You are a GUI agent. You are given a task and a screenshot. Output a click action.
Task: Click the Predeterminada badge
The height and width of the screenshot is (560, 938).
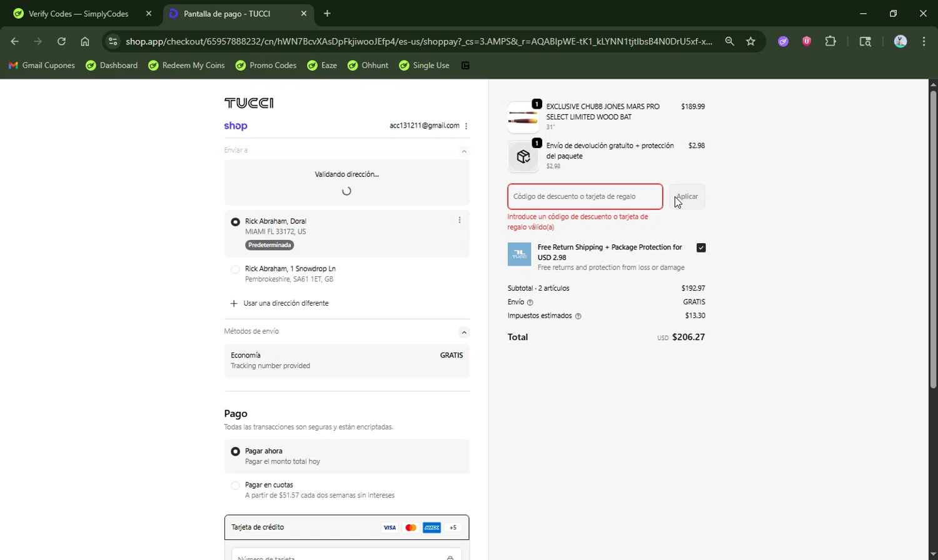click(x=270, y=245)
